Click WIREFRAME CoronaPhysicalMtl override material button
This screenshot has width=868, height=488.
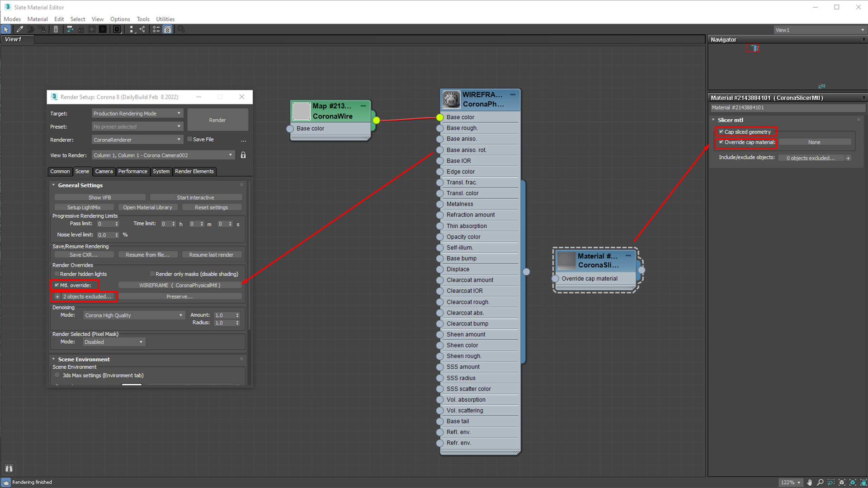[x=179, y=285]
